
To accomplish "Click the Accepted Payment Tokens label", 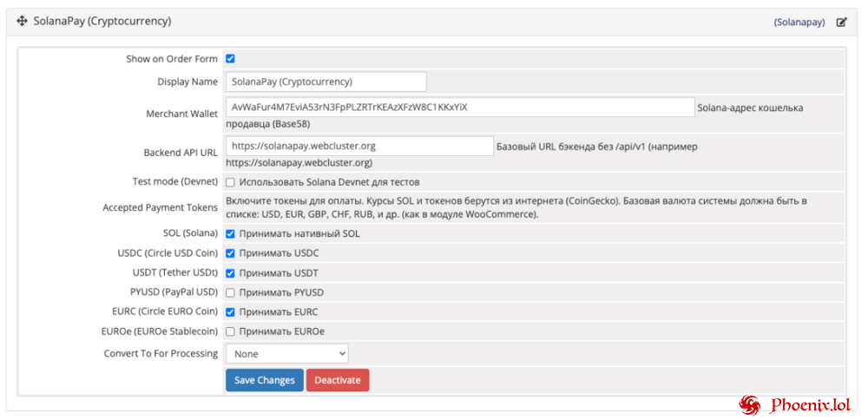I will click(161, 207).
